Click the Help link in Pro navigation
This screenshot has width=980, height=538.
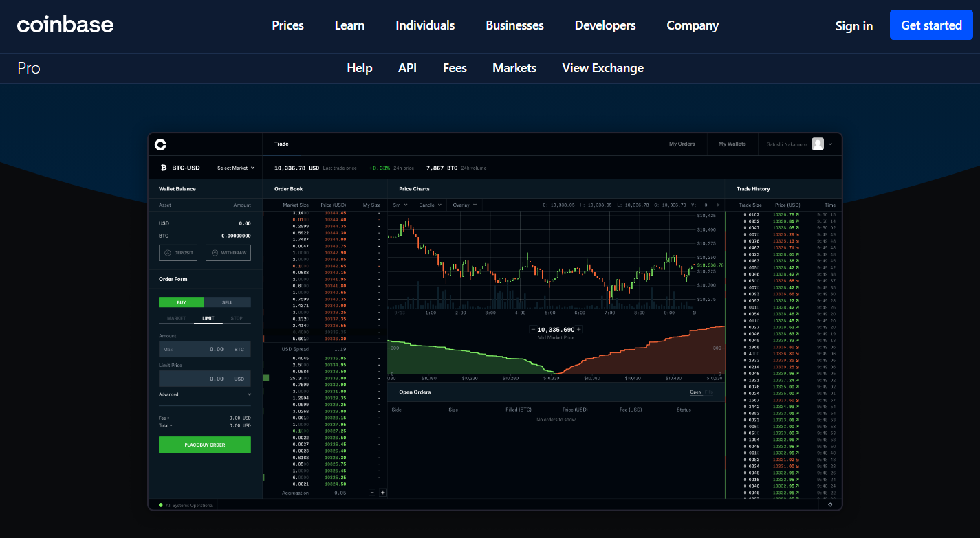[360, 68]
